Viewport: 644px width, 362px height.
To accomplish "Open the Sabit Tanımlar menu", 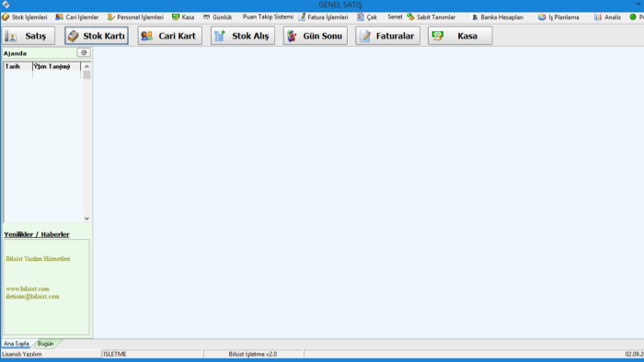I will pos(431,17).
